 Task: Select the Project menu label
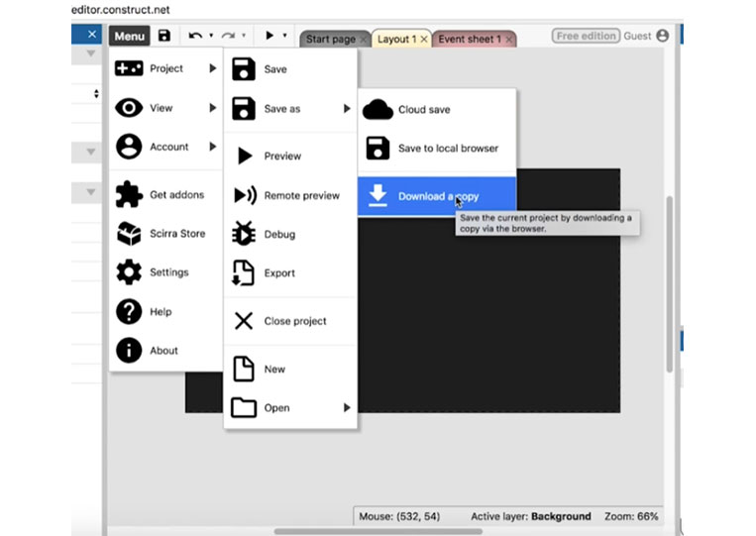pyautogui.click(x=166, y=68)
